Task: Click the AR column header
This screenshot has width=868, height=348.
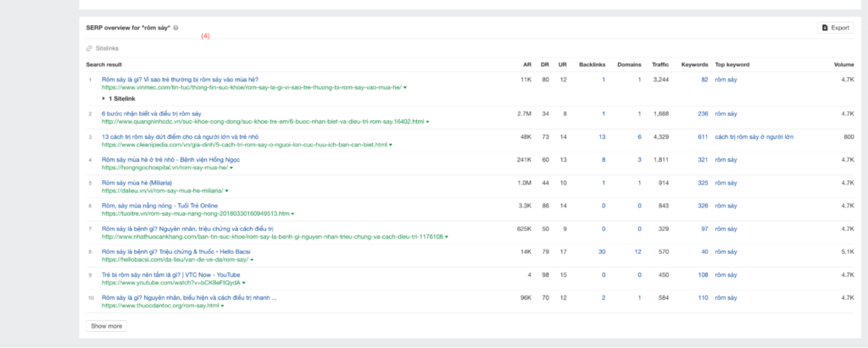Action: click(x=527, y=64)
